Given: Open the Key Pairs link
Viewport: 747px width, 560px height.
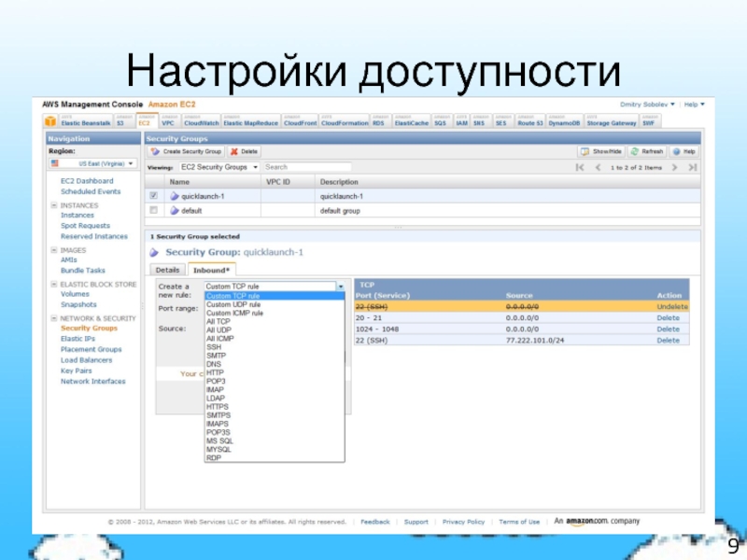Looking at the screenshot, I should pos(77,371).
